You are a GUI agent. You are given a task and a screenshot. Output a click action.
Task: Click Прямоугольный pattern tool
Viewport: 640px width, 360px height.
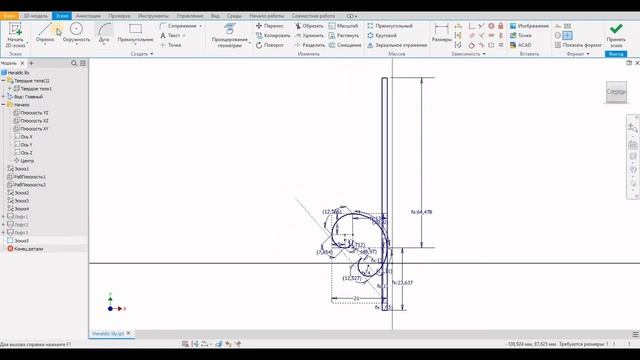click(390, 26)
